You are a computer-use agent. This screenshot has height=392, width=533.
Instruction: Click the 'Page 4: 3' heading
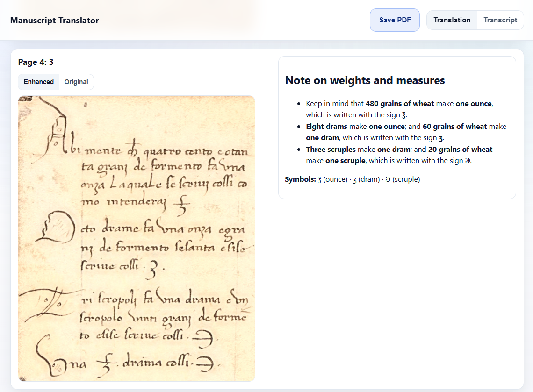tap(36, 62)
